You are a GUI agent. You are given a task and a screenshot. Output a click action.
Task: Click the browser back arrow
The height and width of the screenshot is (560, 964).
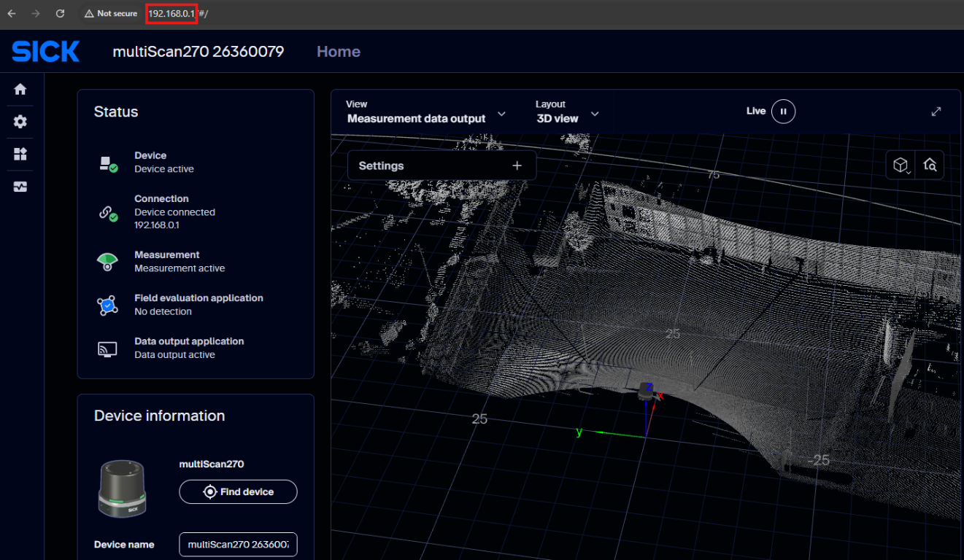(11, 13)
